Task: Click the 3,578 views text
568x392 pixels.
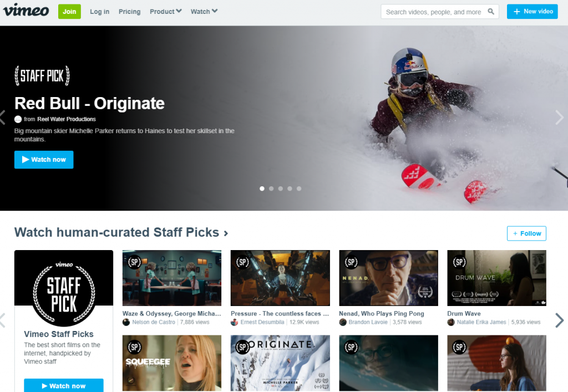Action: click(x=407, y=322)
